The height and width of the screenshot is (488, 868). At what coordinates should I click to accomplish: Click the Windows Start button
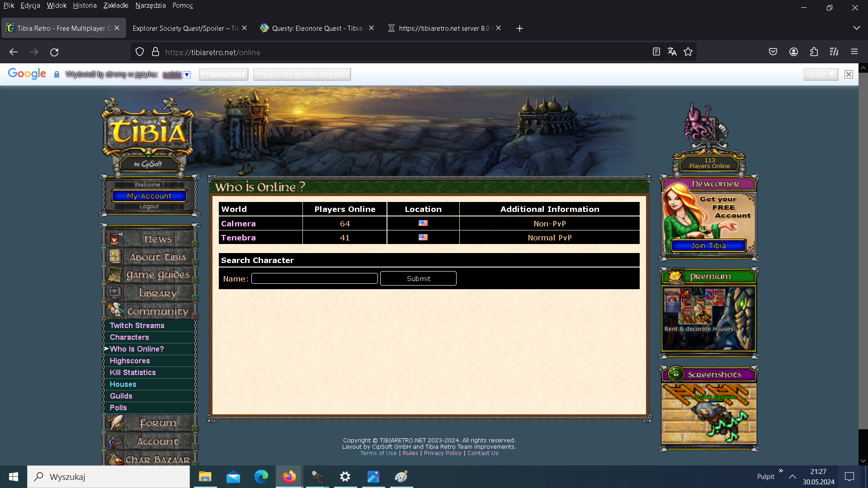(x=14, y=477)
